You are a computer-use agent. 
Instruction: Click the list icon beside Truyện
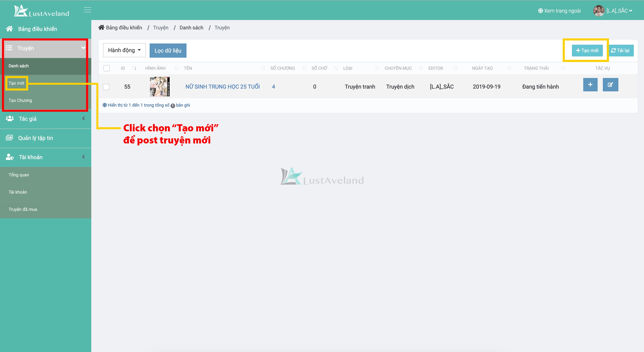(9, 48)
